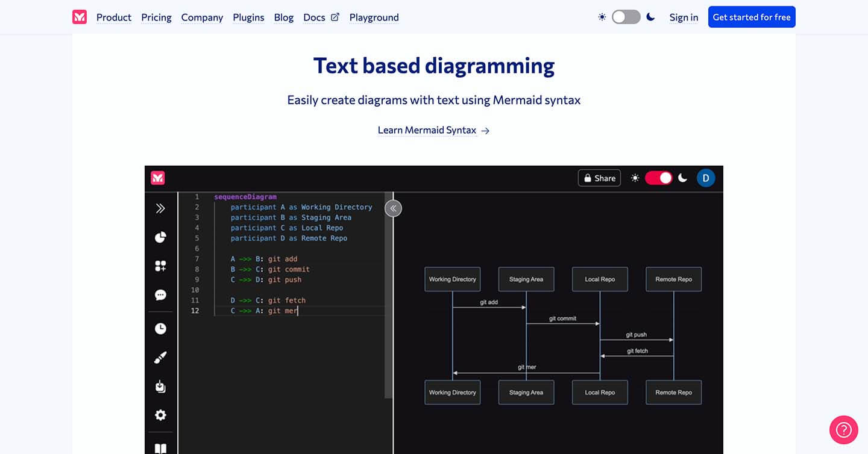Open the Company menu item
Viewport: 868px width, 454px height.
point(202,17)
